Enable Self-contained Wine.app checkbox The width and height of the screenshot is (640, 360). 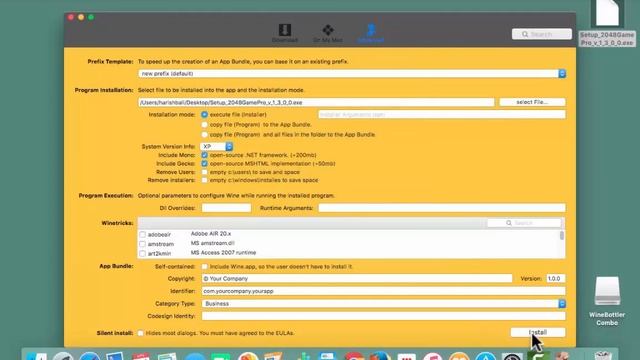tap(204, 267)
